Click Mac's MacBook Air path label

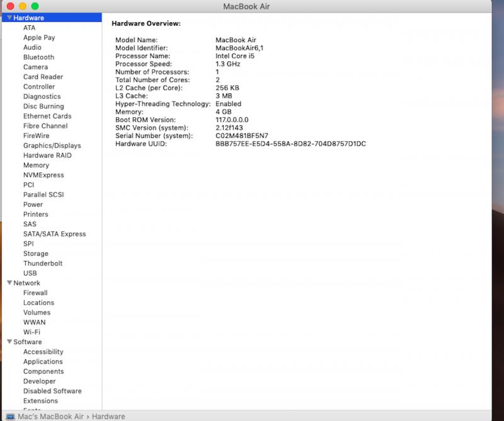pyautogui.click(x=50, y=417)
